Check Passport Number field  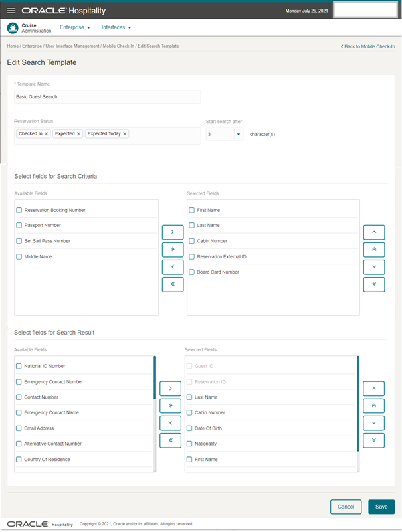coord(19,225)
